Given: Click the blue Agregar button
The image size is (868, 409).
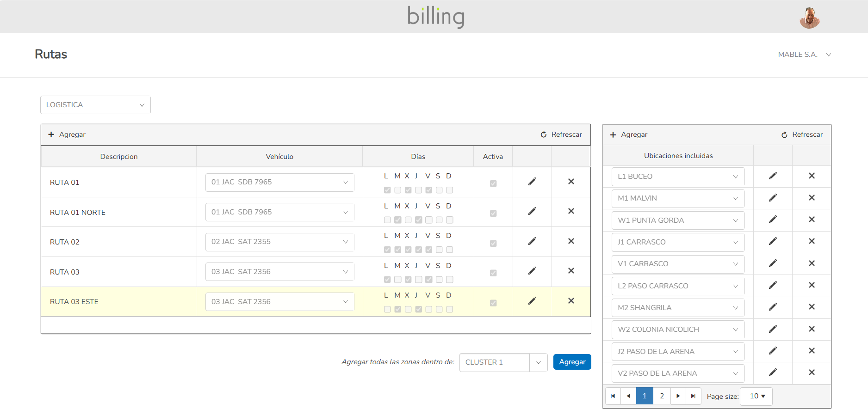Looking at the screenshot, I should tap(572, 362).
